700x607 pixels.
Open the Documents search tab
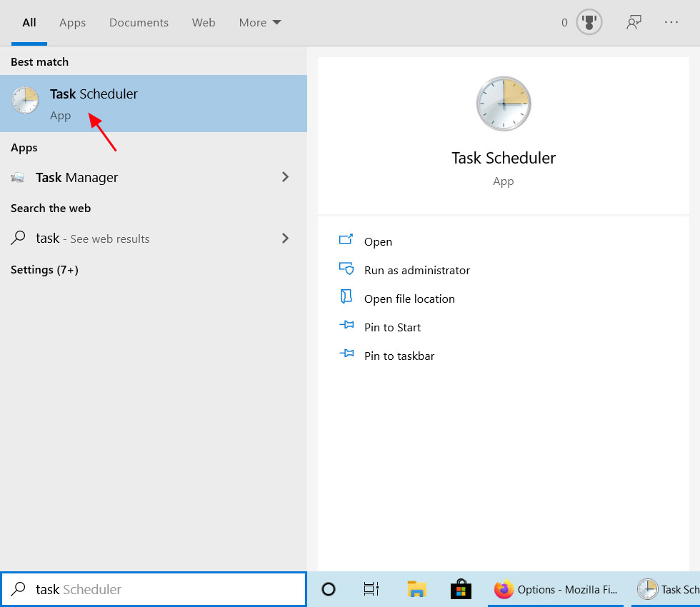tap(139, 22)
